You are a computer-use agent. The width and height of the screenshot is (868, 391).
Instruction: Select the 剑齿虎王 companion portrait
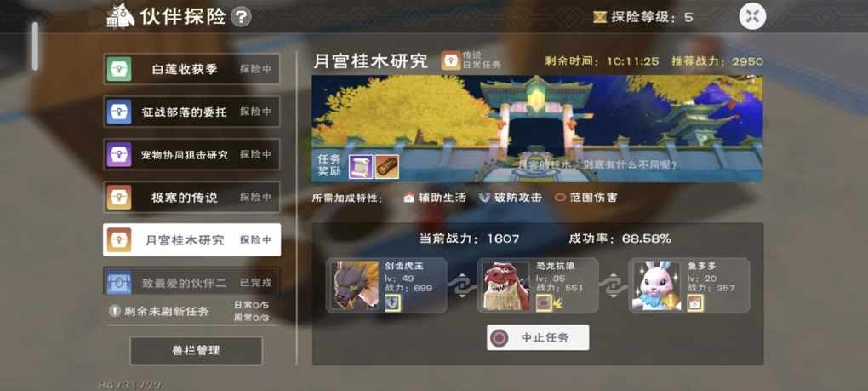point(354,285)
